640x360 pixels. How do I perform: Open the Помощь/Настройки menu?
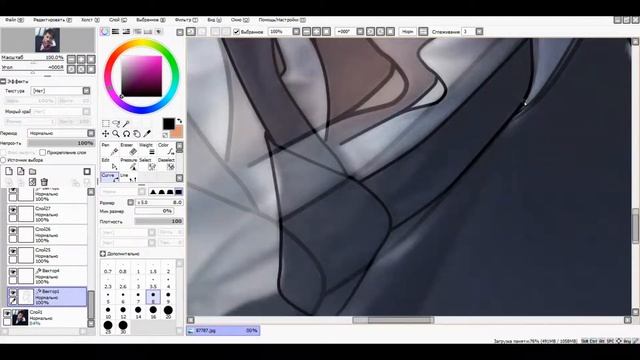coord(282,20)
